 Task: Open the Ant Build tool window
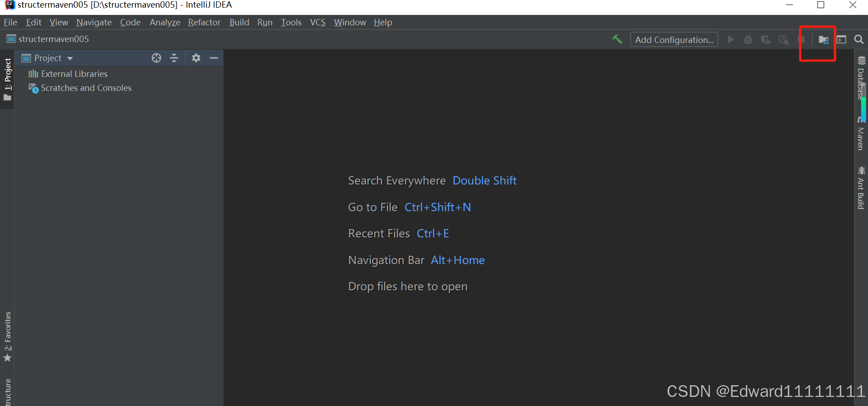(861, 188)
